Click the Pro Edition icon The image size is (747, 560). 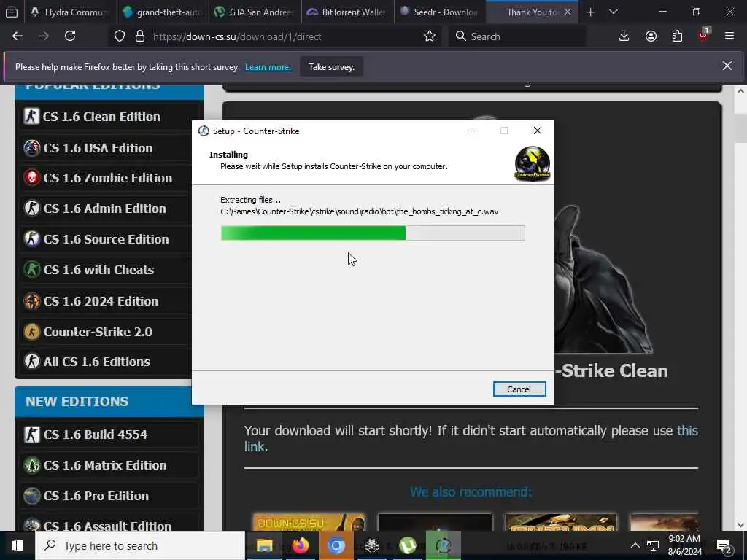31,495
